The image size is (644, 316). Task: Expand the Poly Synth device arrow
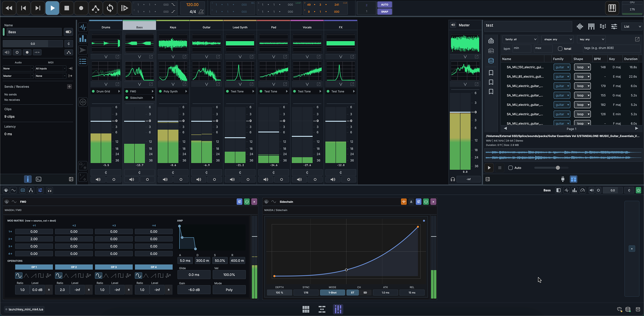186,91
